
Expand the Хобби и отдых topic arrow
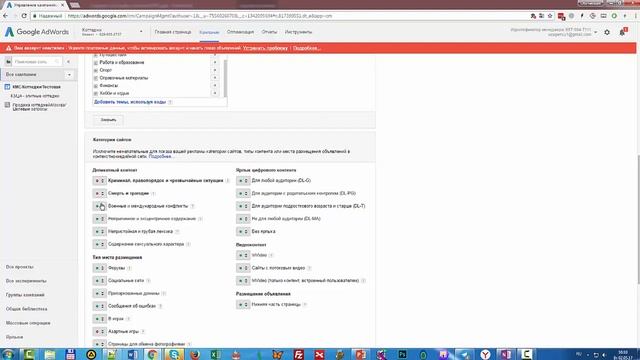click(x=215, y=93)
